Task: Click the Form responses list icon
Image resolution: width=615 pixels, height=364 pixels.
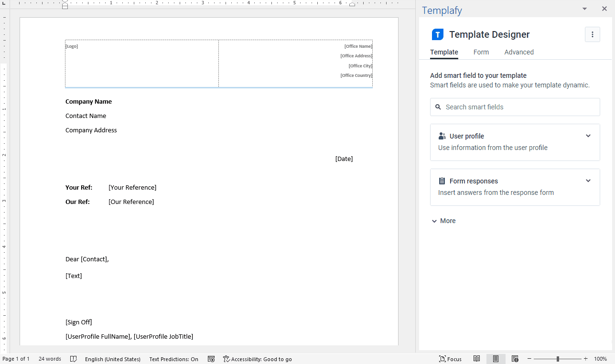Action: pyautogui.click(x=442, y=181)
